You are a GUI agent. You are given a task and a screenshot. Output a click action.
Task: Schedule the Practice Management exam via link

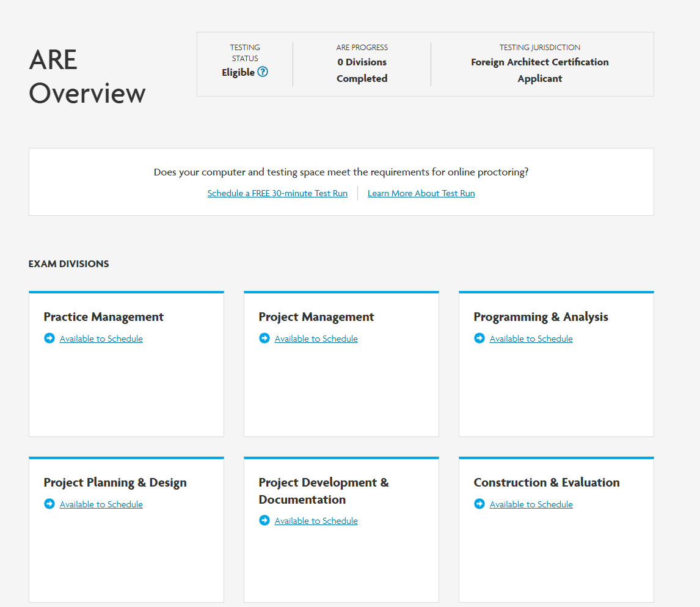101,339
